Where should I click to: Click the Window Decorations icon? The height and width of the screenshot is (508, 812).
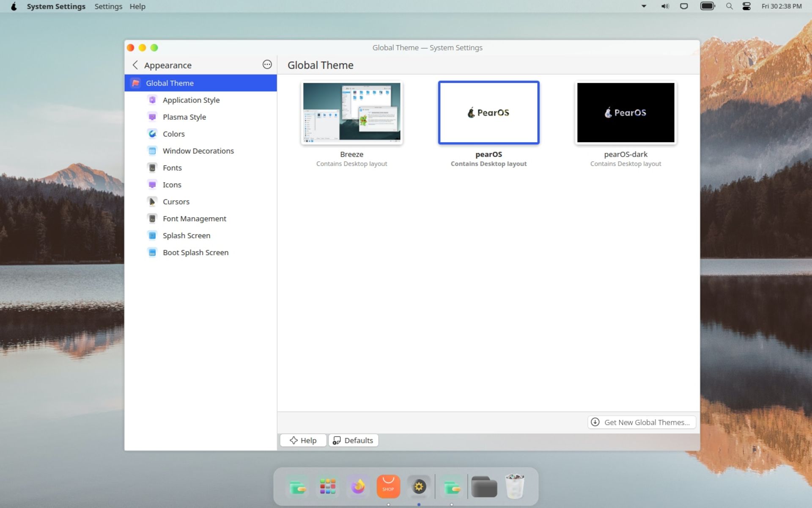(x=152, y=151)
